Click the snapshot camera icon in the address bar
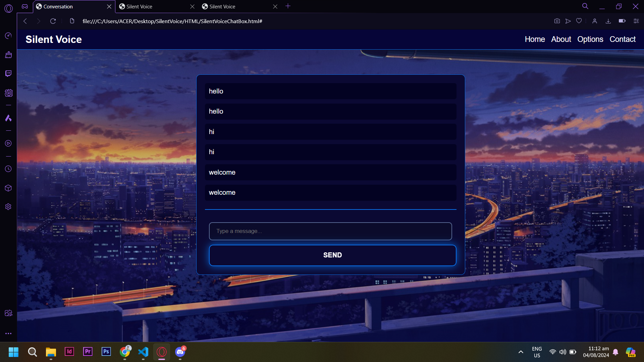Screen dimensions: 644x362 point(557,21)
